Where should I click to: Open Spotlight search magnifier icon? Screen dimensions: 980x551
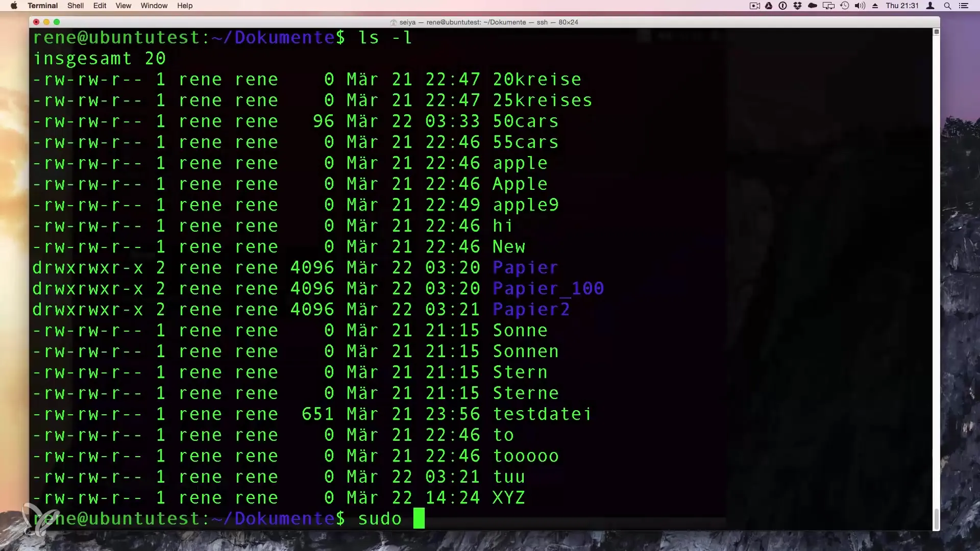coord(947,6)
